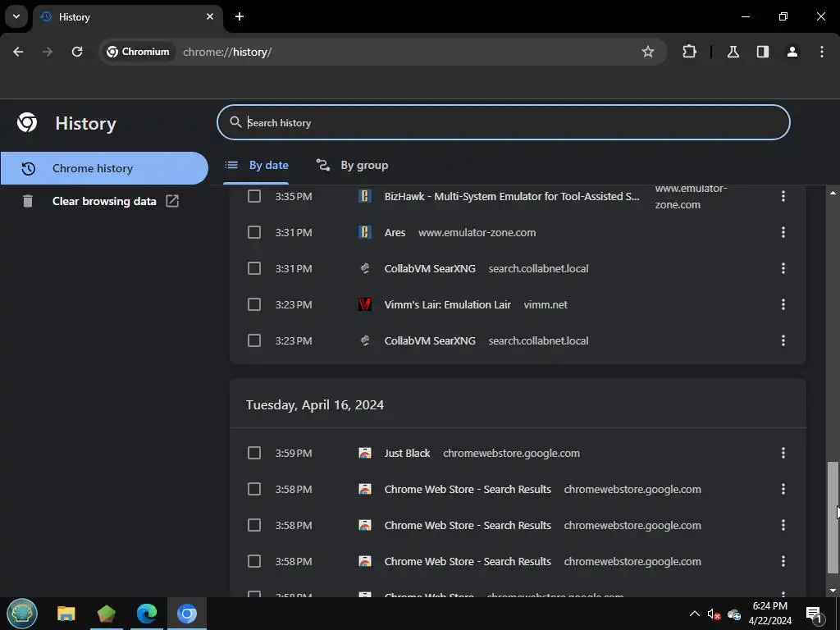This screenshot has height=630, width=840.
Task: Click the vimm.net domain text
Action: [x=546, y=305]
